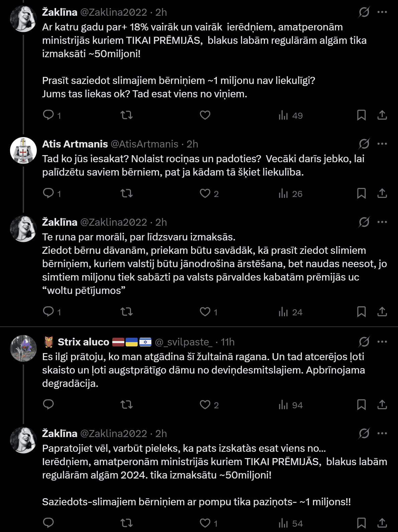The image size is (398, 532).
Task: Like Atis Artmanis's reply
Action: coord(205,194)
